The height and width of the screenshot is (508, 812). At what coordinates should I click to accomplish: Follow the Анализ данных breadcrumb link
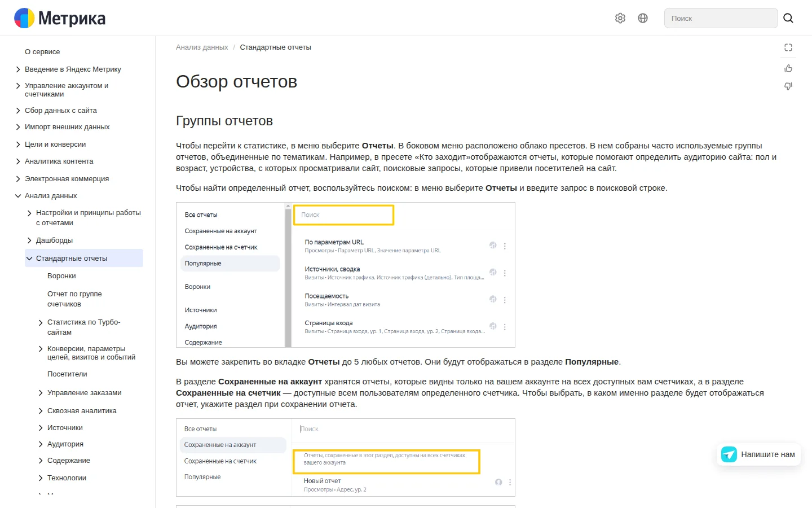pos(202,47)
